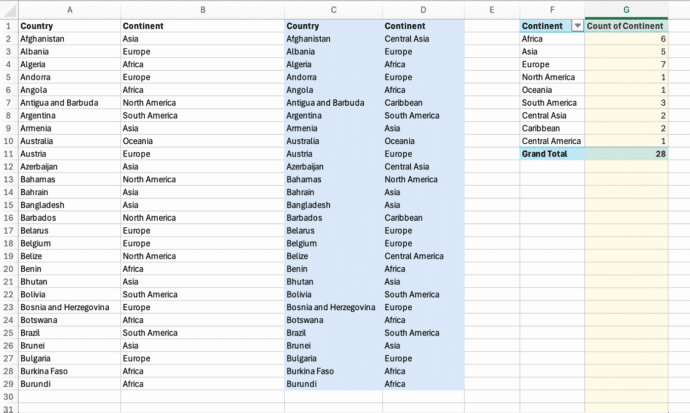The width and height of the screenshot is (690, 413).
Task: Select row 11 header
Action: pyautogui.click(x=8, y=154)
